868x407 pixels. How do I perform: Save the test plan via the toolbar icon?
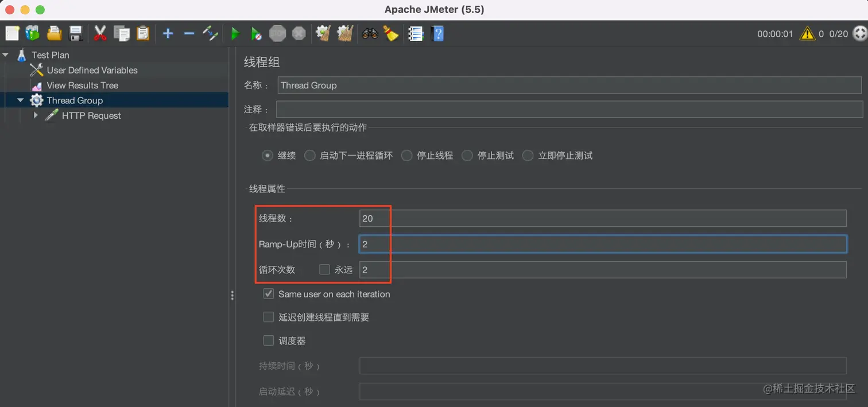point(75,33)
